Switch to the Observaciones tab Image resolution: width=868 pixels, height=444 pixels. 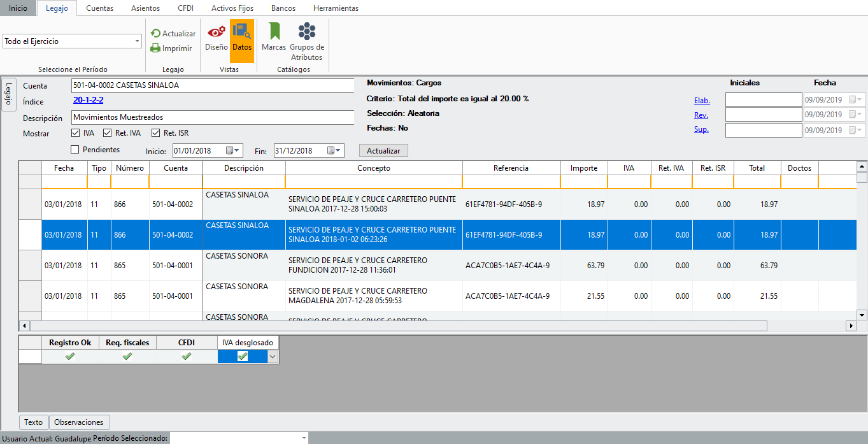[x=79, y=422]
